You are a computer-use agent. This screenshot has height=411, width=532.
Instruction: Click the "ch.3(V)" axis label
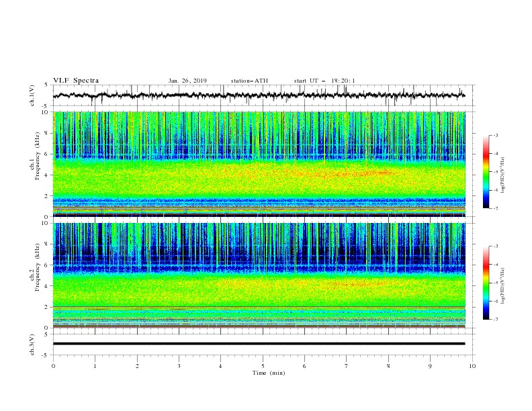(32, 345)
